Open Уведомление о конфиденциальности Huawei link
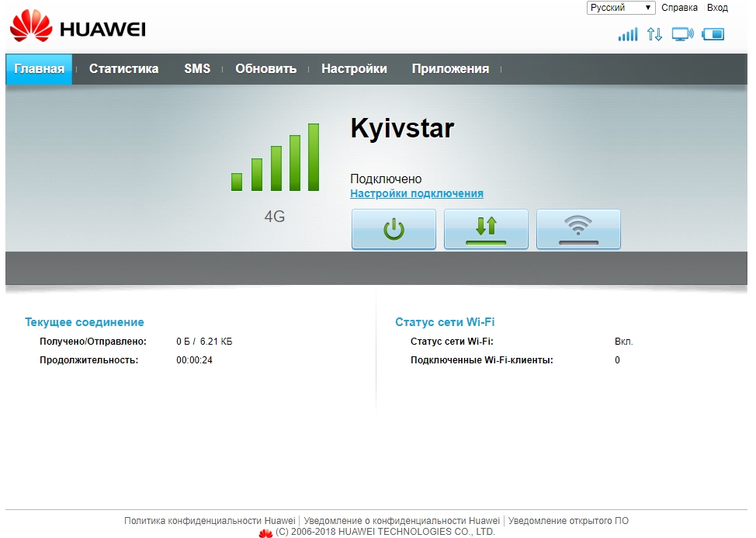The height and width of the screenshot is (538, 756). tap(401, 521)
